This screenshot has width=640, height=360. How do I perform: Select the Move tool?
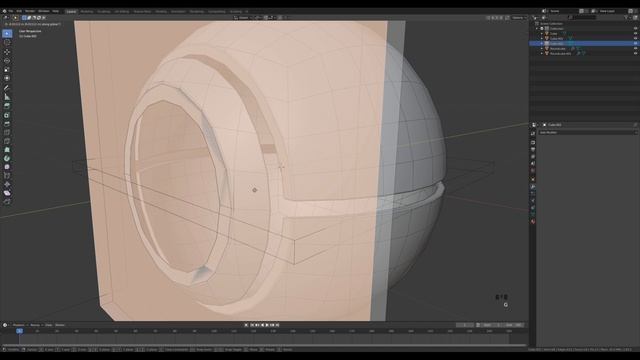[7, 52]
